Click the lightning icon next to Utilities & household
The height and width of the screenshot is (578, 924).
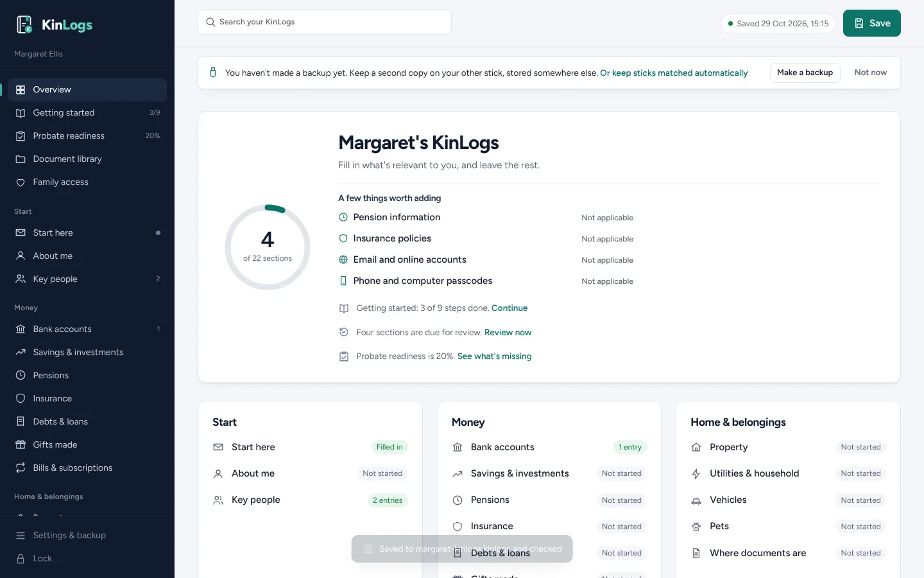(696, 474)
